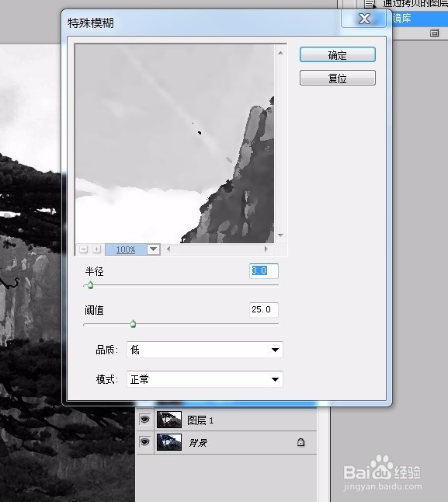448x502 pixels.
Task: Click the 阈值 slider handle
Action: [x=134, y=324]
